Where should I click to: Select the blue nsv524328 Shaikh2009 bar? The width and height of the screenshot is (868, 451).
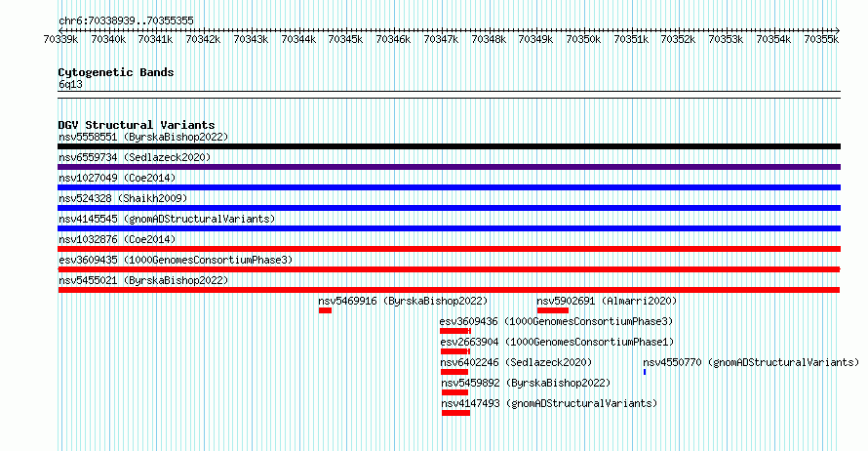coord(449,208)
